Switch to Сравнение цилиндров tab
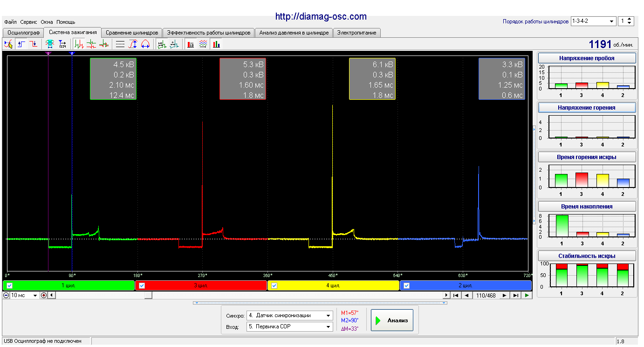644x347 pixels. coord(132,33)
